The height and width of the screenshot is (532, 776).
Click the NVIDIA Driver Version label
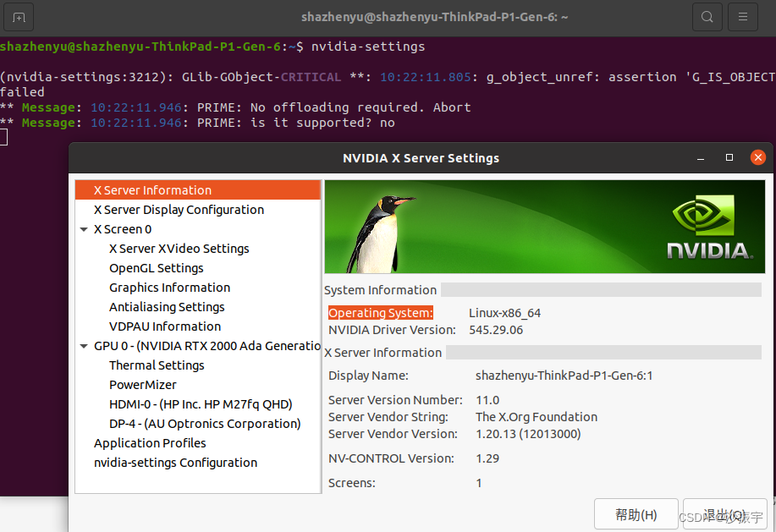click(392, 330)
